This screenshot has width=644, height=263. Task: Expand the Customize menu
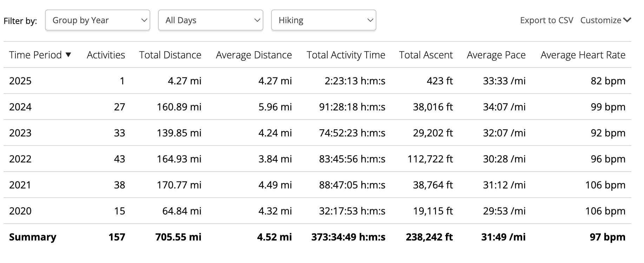(x=606, y=20)
